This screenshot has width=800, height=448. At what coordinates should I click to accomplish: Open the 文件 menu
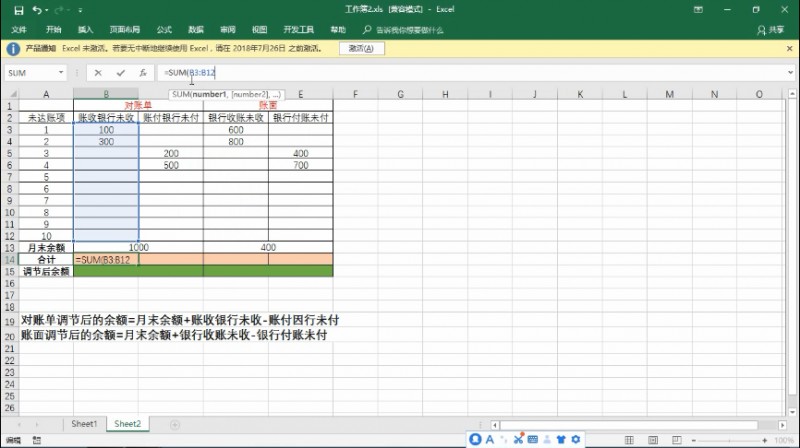[x=19, y=30]
